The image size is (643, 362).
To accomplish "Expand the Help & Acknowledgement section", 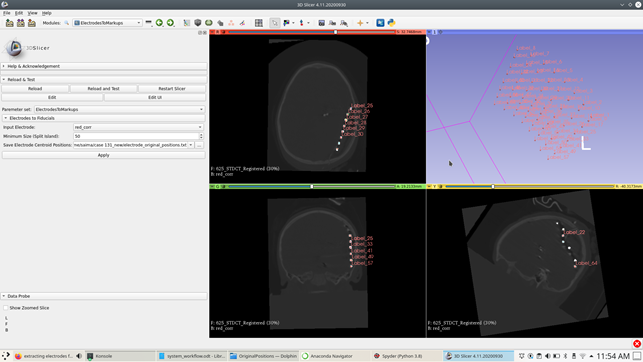I will [104, 66].
